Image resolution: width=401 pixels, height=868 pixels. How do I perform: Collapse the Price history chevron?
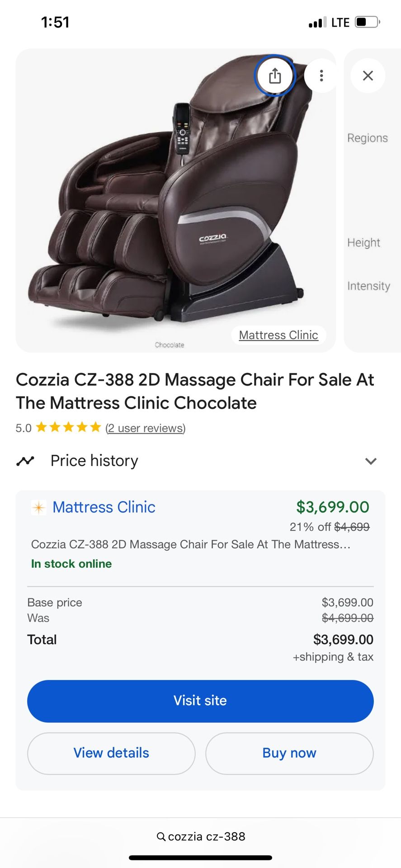pos(371,461)
